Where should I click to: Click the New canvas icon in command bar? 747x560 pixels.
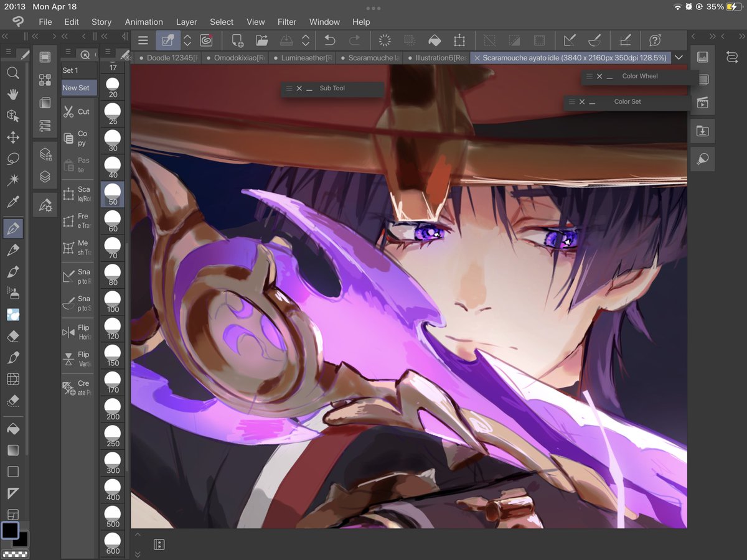coord(238,40)
